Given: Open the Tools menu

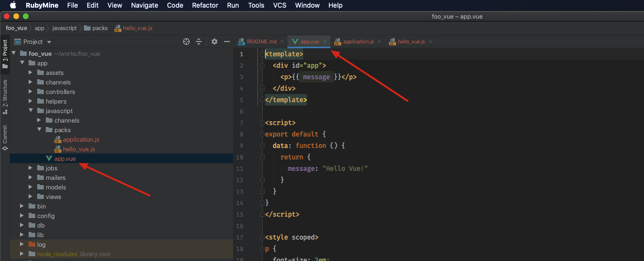Looking at the screenshot, I should pyautogui.click(x=256, y=5).
